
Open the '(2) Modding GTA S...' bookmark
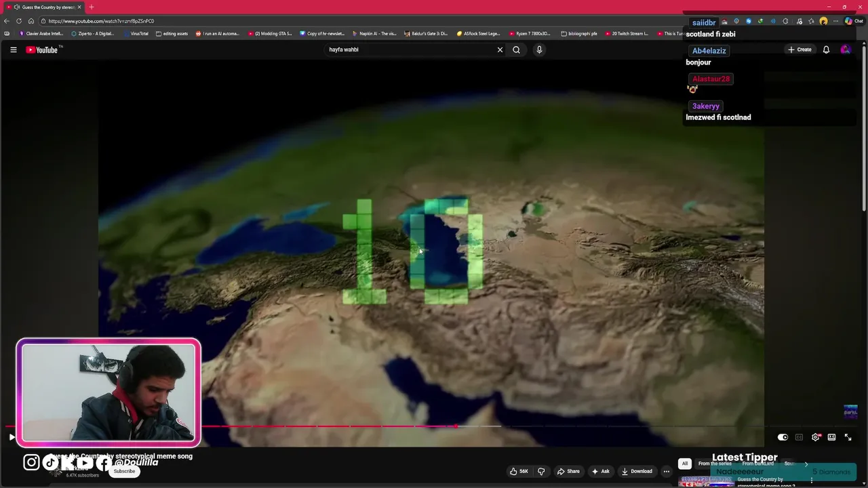pyautogui.click(x=270, y=33)
